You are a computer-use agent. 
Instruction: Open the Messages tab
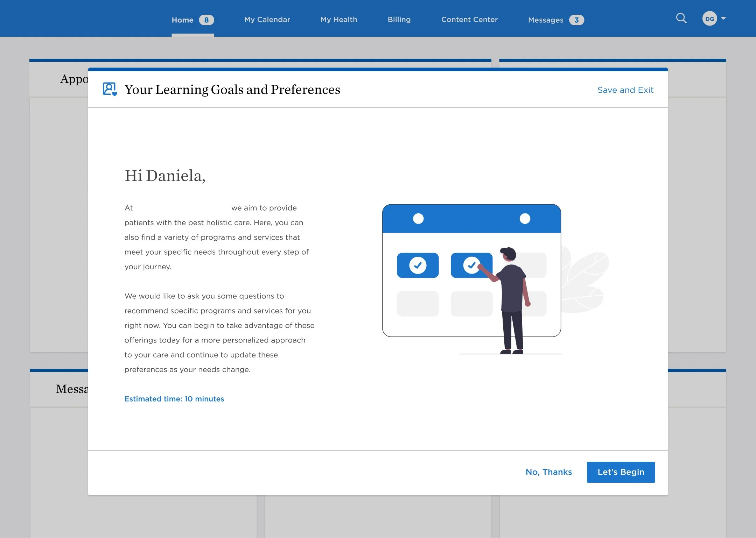click(545, 20)
